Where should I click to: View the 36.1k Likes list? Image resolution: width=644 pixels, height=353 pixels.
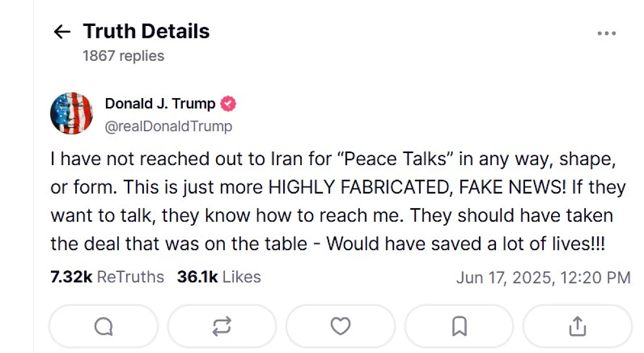219,277
